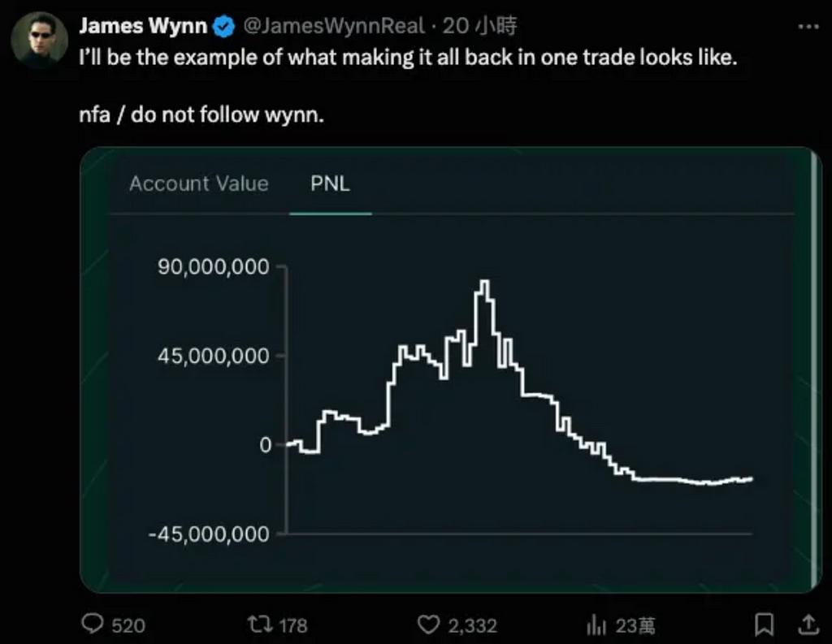The height and width of the screenshot is (644, 832).
Task: Click the 2,332 likes count
Action: [x=473, y=626]
